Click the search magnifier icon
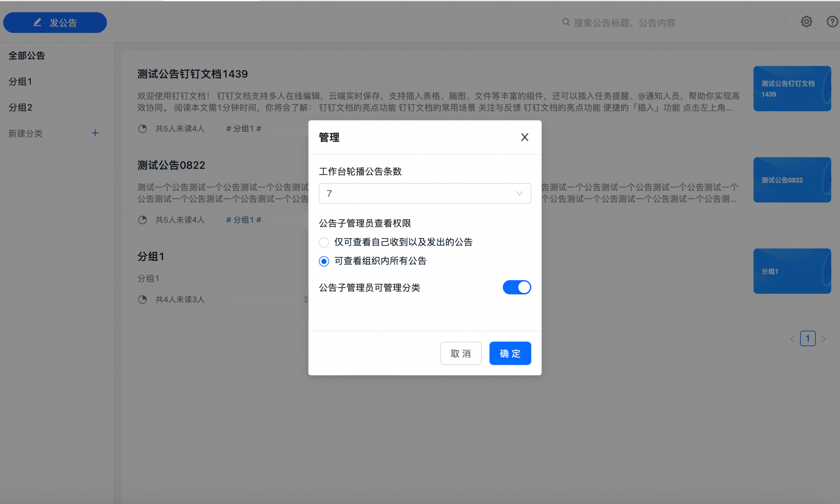The height and width of the screenshot is (504, 840). point(566,22)
